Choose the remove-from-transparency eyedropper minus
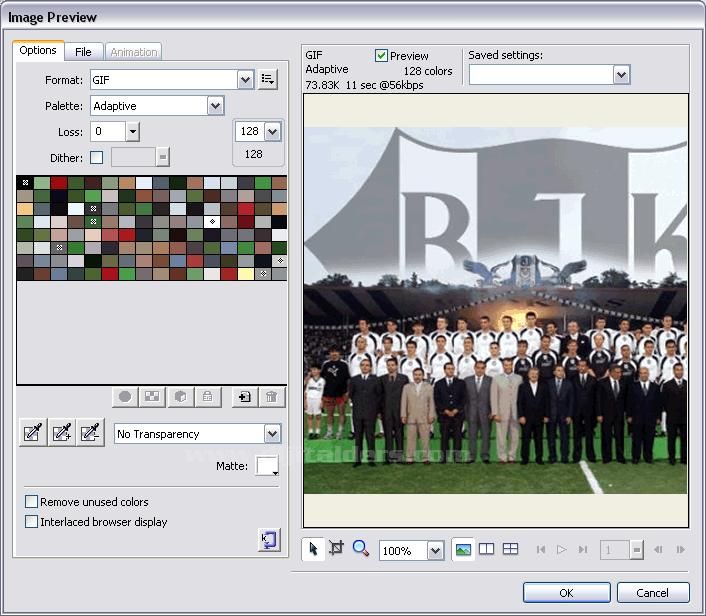 [91, 432]
